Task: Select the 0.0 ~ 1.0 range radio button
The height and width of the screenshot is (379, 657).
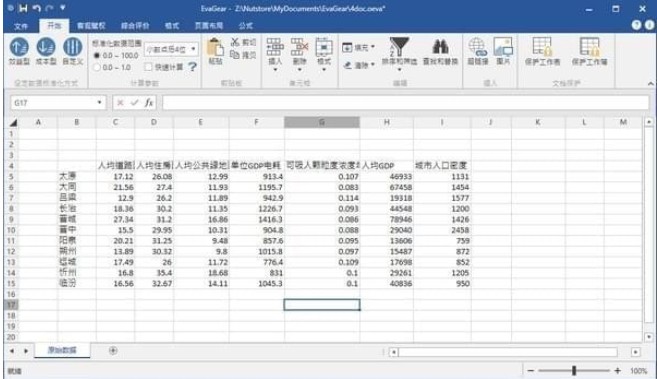Action: point(97,67)
